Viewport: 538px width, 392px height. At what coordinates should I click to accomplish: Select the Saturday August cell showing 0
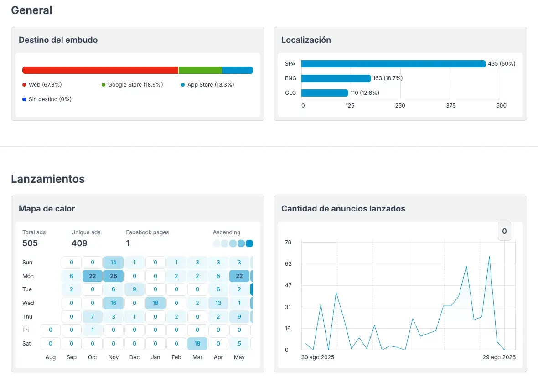(x=51, y=344)
